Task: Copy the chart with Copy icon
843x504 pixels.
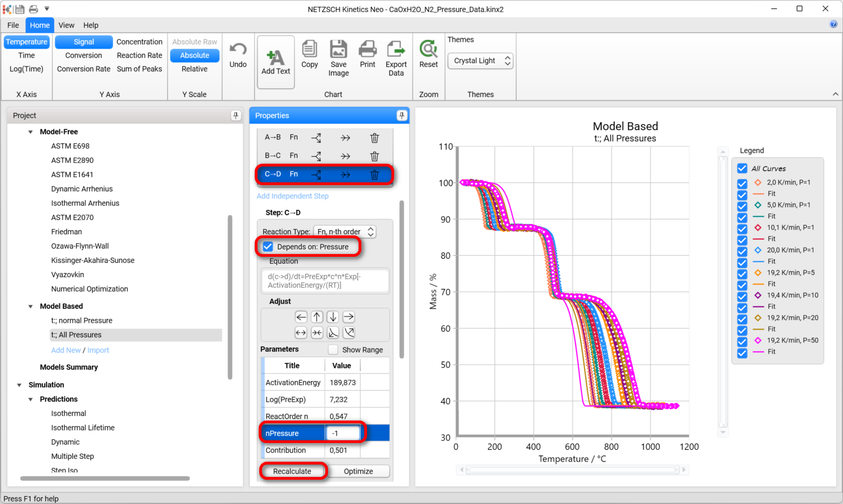Action: [x=309, y=49]
